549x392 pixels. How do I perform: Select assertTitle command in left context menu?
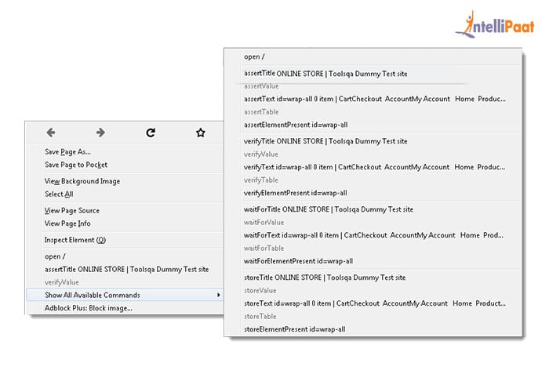coord(127,270)
